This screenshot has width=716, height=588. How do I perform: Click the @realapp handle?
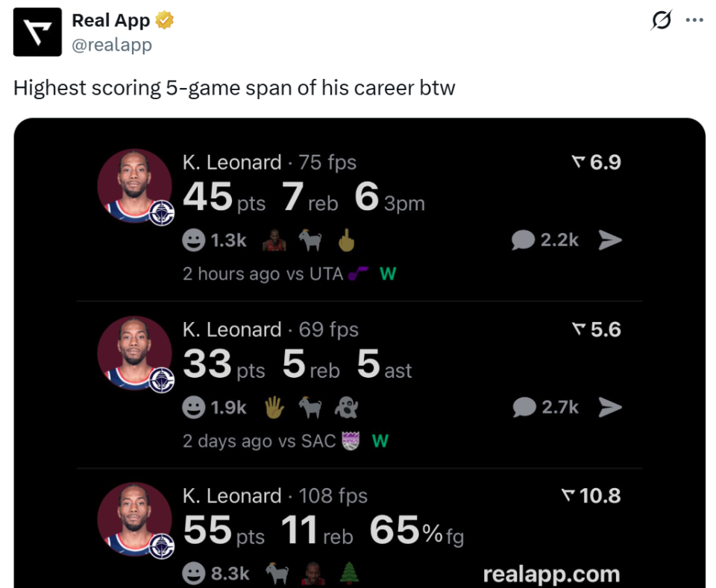coord(112,45)
